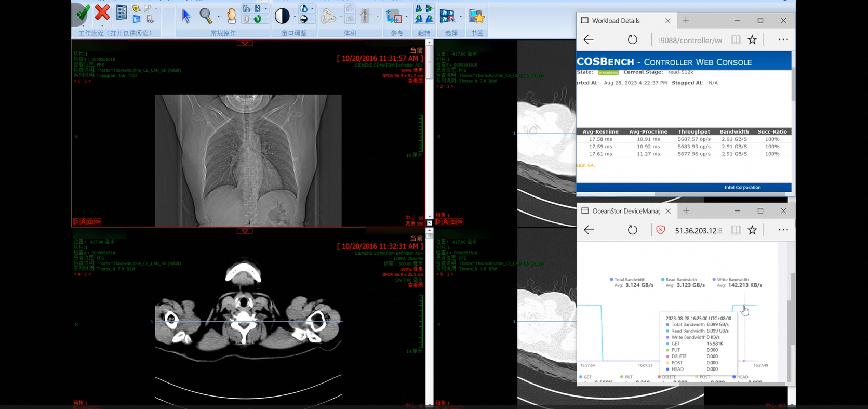Screen dimensions: 868x409
Task: Open dropdown arrow under green checkmark
Action: (x=83, y=26)
